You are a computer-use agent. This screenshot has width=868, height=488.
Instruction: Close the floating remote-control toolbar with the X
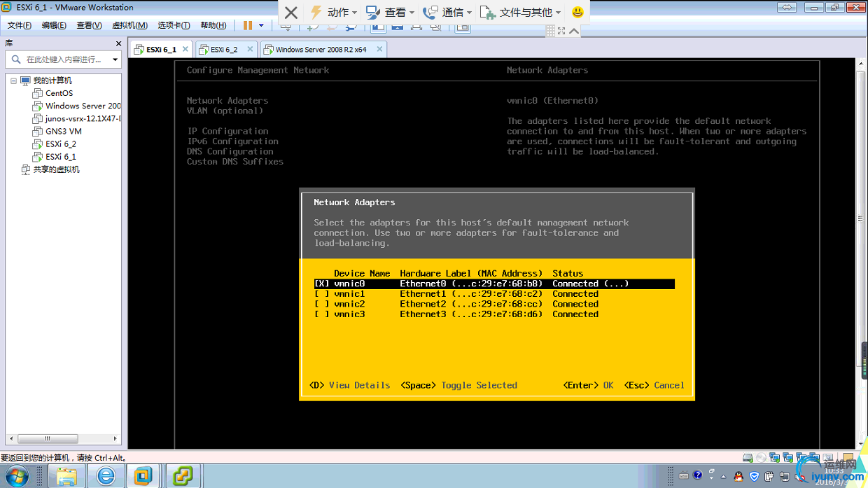tap(291, 13)
